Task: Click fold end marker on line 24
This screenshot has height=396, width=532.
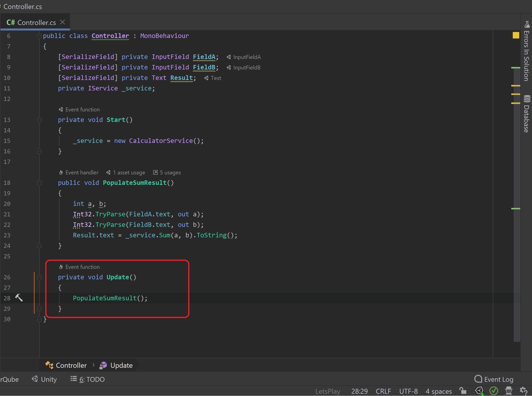Action: click(x=39, y=246)
